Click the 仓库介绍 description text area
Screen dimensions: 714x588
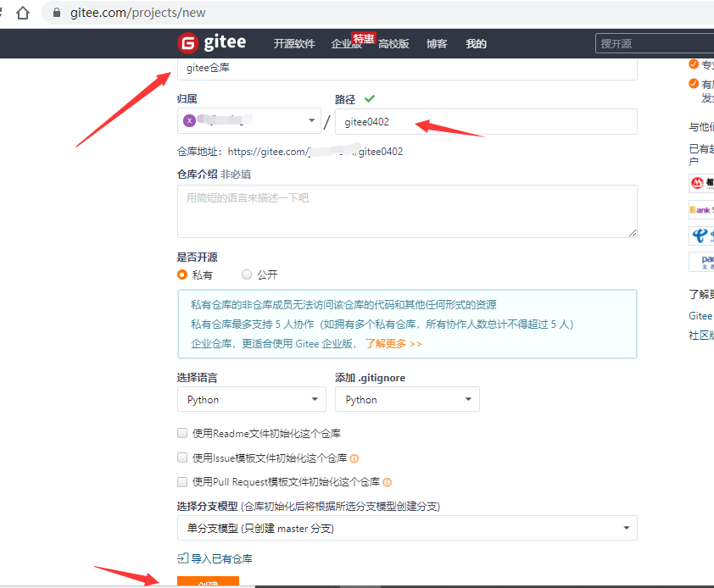[407, 210]
